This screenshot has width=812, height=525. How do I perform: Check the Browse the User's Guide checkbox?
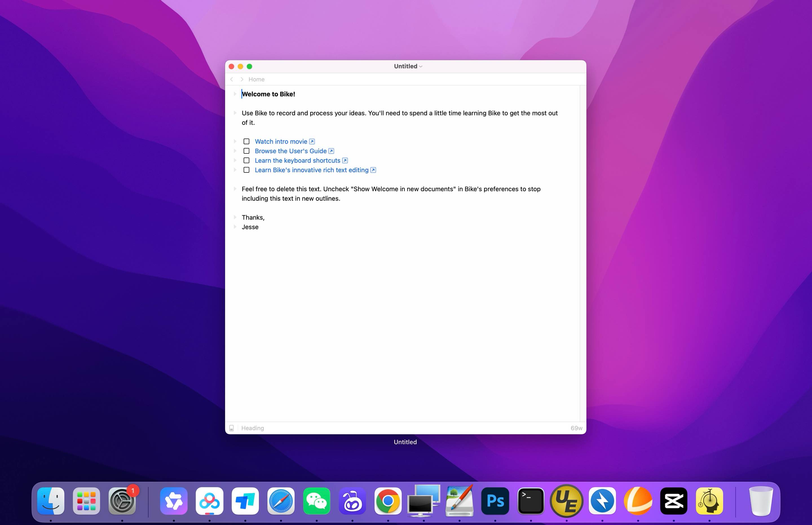(x=246, y=151)
